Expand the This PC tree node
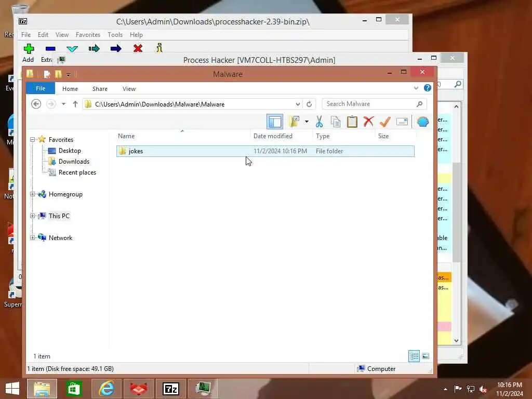Image resolution: width=532 pixels, height=399 pixels. point(33,216)
